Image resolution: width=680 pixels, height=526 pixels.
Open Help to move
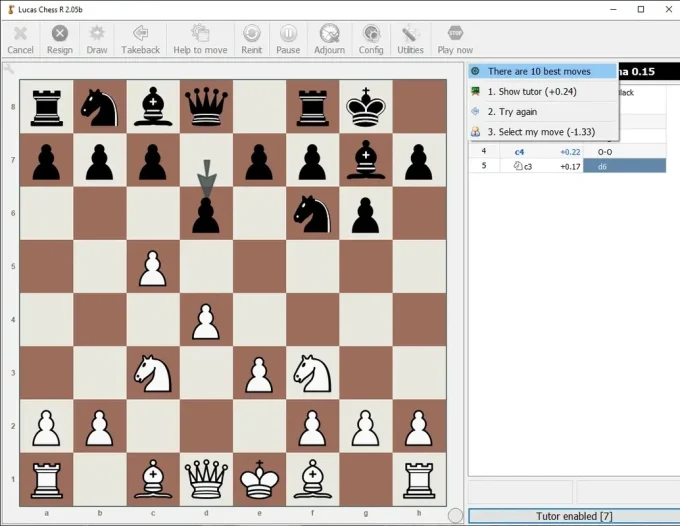(x=200, y=39)
